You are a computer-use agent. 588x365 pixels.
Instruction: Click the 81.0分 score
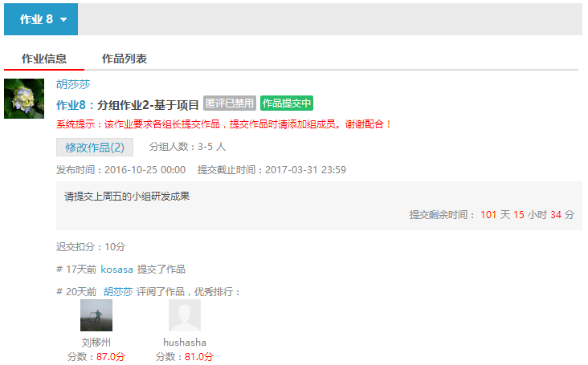tap(198, 356)
